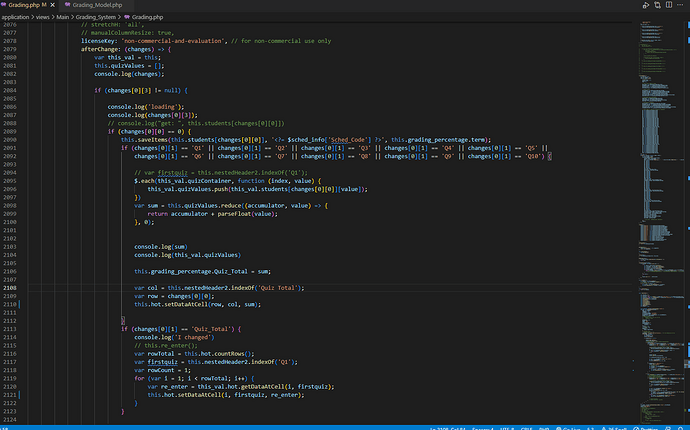The height and width of the screenshot is (430, 690).
Task: Click the 'saveItems' method call
Action: [x=150, y=140]
